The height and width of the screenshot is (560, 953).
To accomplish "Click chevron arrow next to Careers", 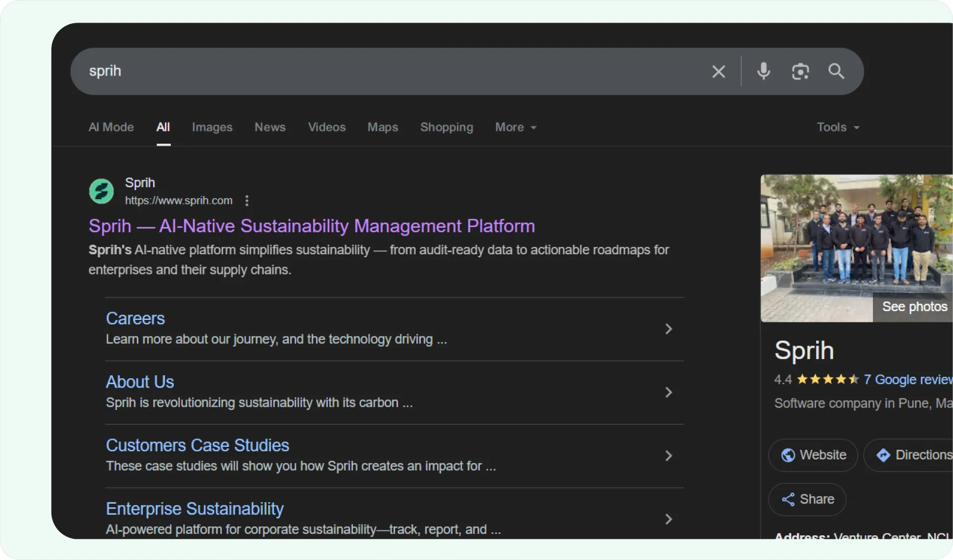I will point(669,329).
